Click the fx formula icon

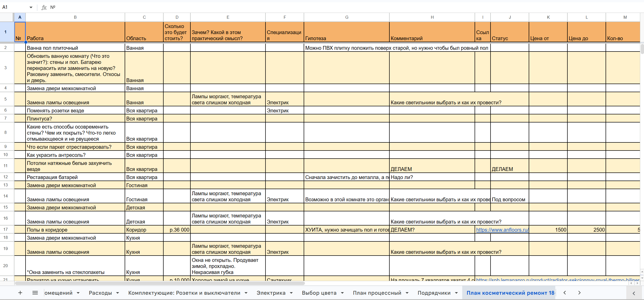44,7
